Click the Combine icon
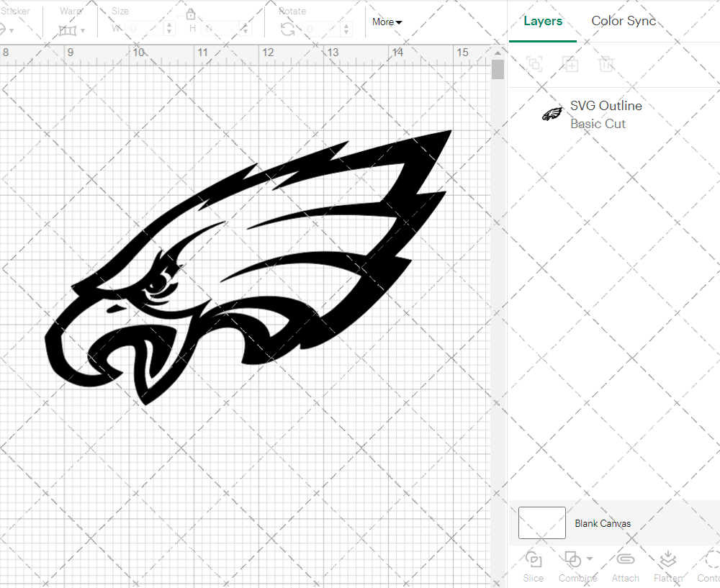 (572, 560)
